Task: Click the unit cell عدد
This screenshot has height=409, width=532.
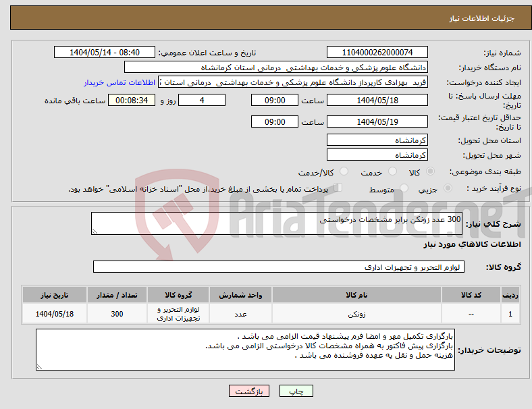Action: [x=240, y=314]
